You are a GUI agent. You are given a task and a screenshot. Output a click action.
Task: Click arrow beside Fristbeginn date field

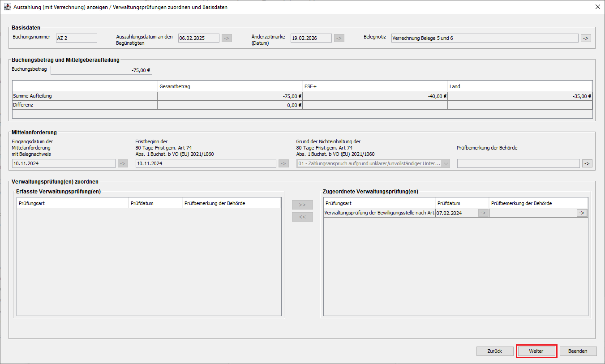[x=283, y=163]
